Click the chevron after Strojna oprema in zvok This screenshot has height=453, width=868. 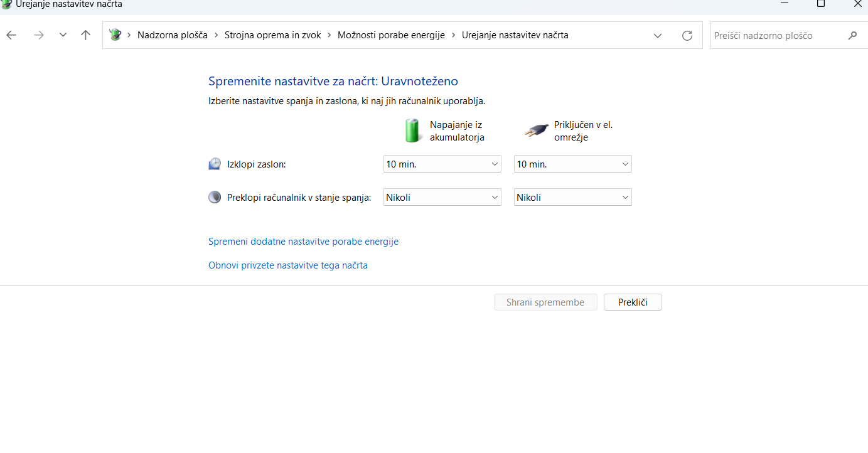(x=330, y=35)
